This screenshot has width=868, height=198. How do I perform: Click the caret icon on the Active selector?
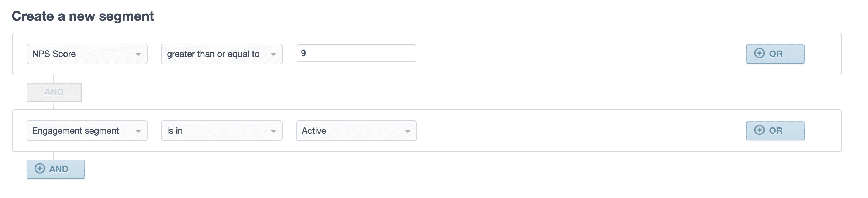pyautogui.click(x=407, y=131)
